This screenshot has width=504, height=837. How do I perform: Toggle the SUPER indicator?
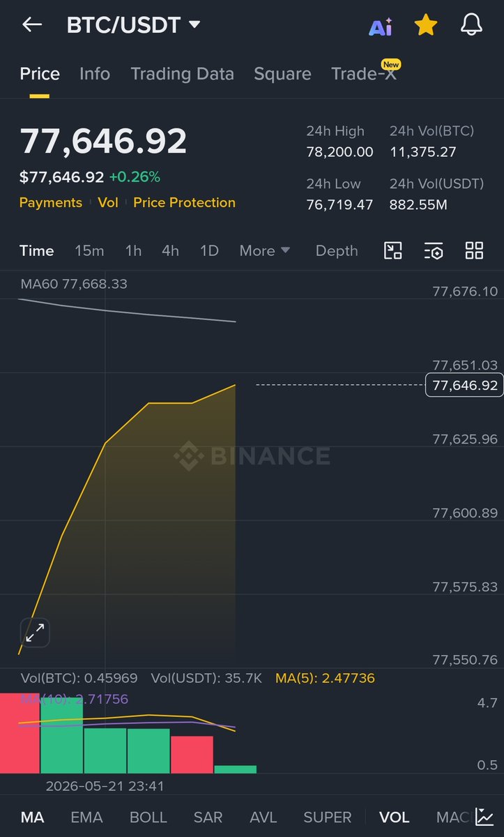[x=328, y=817]
